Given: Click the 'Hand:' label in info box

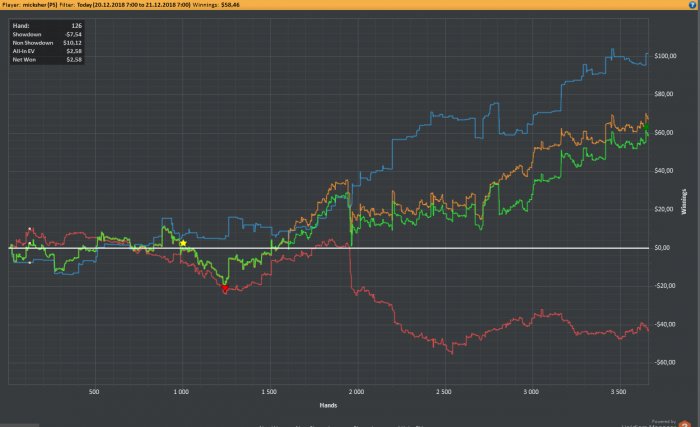Looking at the screenshot, I should 21,26.
